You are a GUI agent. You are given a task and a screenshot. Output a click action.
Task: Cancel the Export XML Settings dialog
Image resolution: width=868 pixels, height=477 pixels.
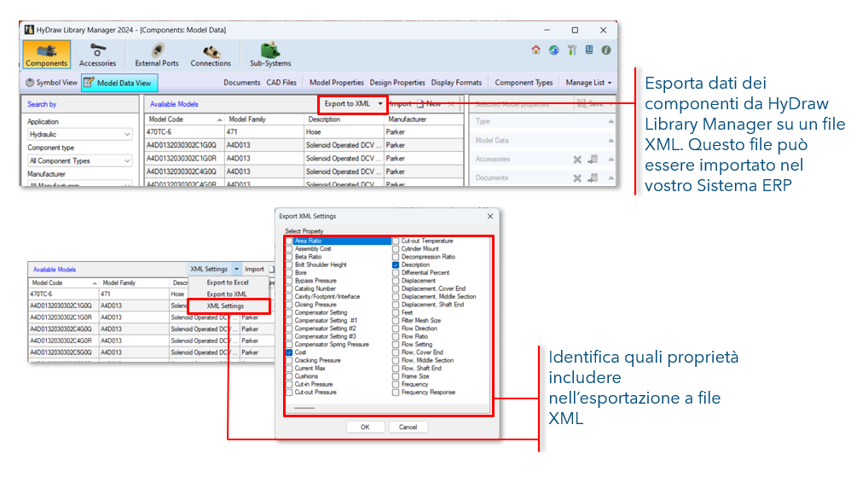[x=408, y=428]
